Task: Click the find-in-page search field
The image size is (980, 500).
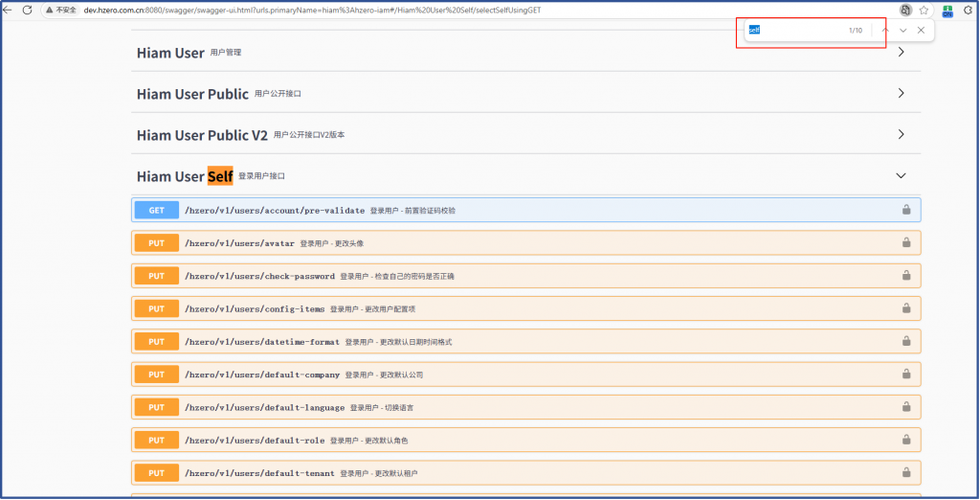Action: (x=794, y=31)
